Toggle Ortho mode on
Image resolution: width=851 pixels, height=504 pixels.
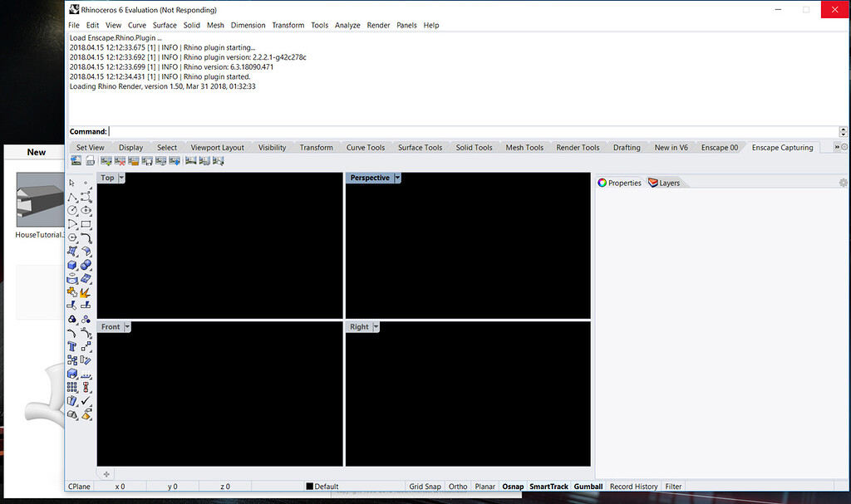pos(457,487)
